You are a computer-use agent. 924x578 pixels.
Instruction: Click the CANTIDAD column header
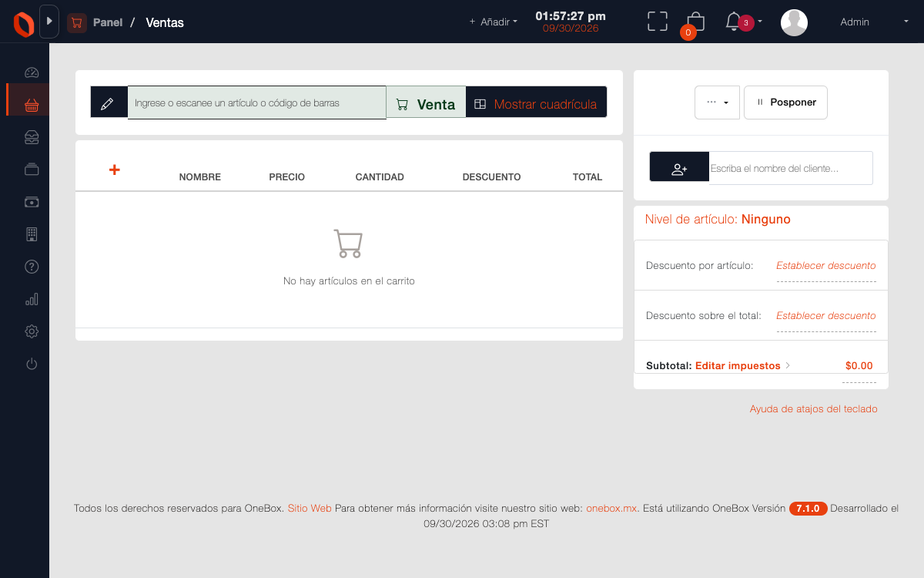pos(380,177)
